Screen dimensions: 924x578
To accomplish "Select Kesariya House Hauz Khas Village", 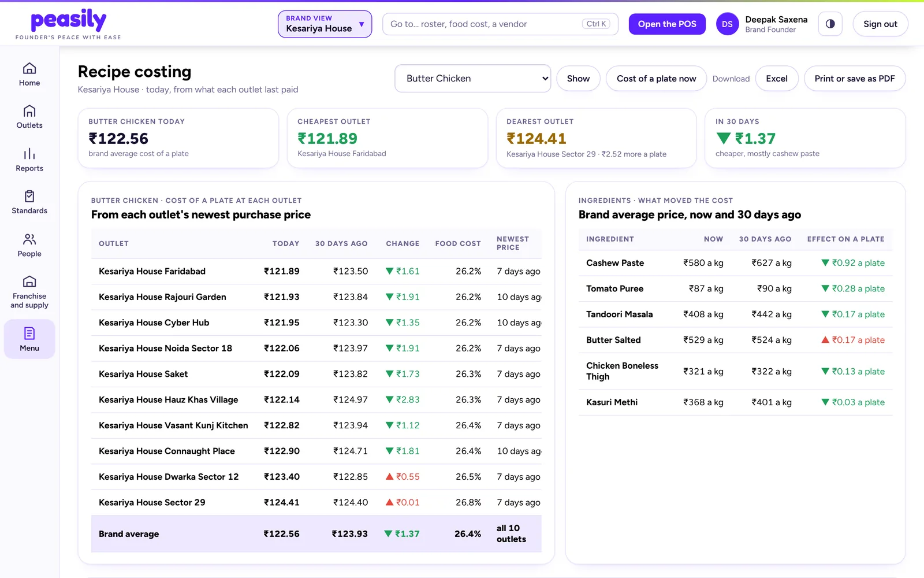I will (x=168, y=400).
